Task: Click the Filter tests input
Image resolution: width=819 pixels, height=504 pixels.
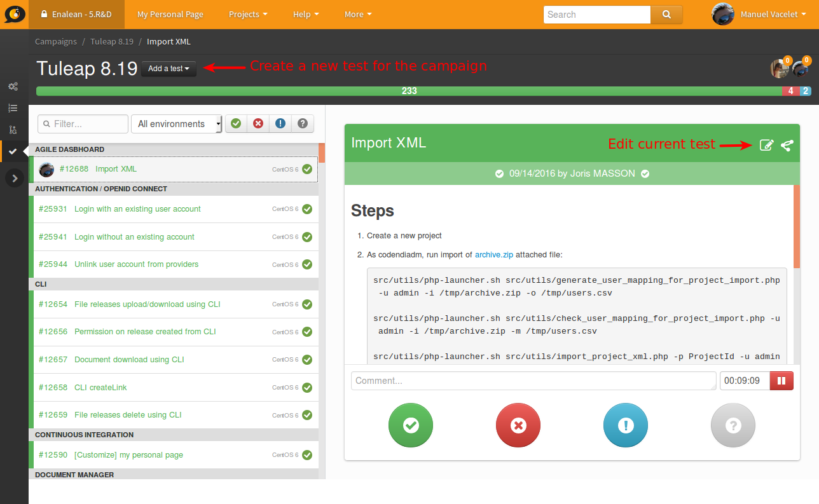Action: [x=83, y=124]
